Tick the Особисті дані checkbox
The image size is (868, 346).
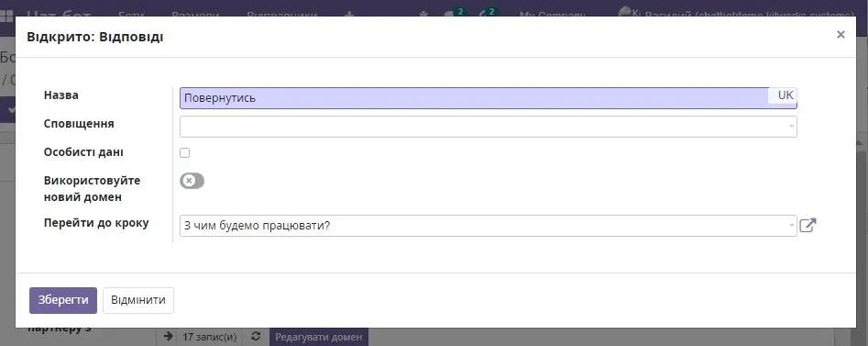pos(185,153)
